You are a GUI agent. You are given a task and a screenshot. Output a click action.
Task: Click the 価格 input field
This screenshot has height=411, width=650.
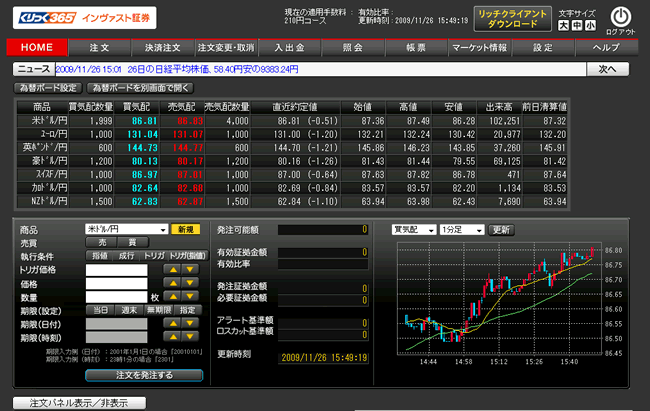116,284
